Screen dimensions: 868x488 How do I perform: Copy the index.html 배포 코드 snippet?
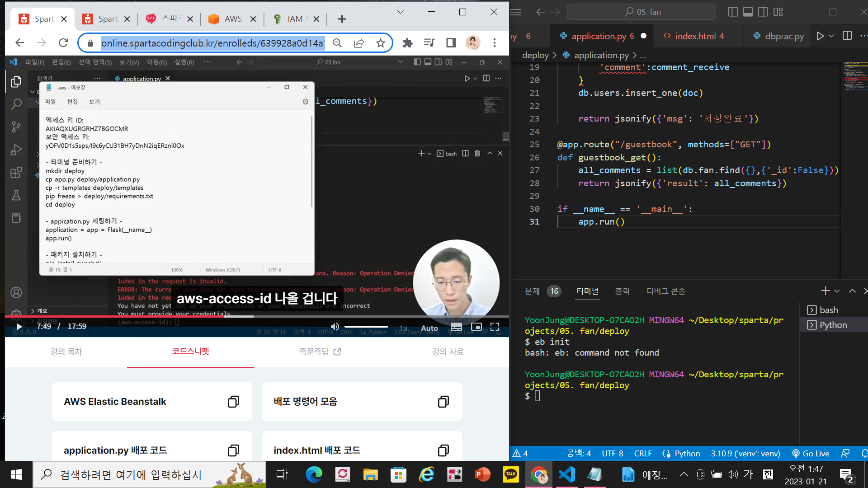click(x=443, y=450)
